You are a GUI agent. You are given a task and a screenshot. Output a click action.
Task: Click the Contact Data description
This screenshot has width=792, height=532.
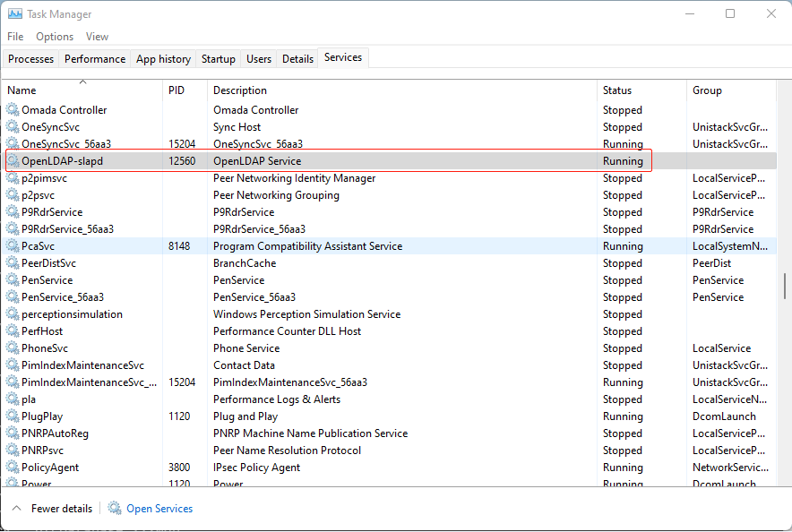[x=244, y=365]
